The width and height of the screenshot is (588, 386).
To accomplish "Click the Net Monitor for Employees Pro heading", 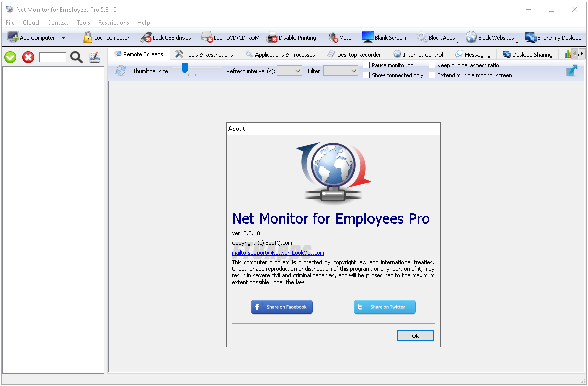I will coord(330,218).
